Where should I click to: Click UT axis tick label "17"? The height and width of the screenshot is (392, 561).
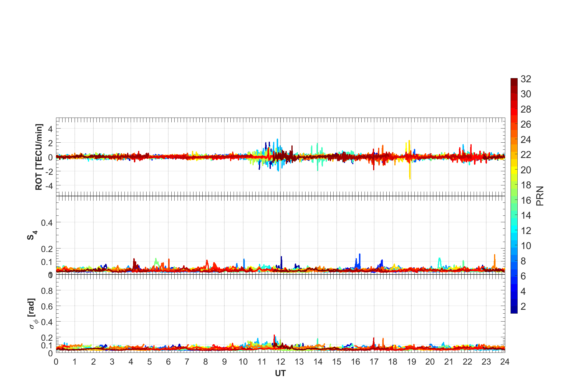click(374, 362)
